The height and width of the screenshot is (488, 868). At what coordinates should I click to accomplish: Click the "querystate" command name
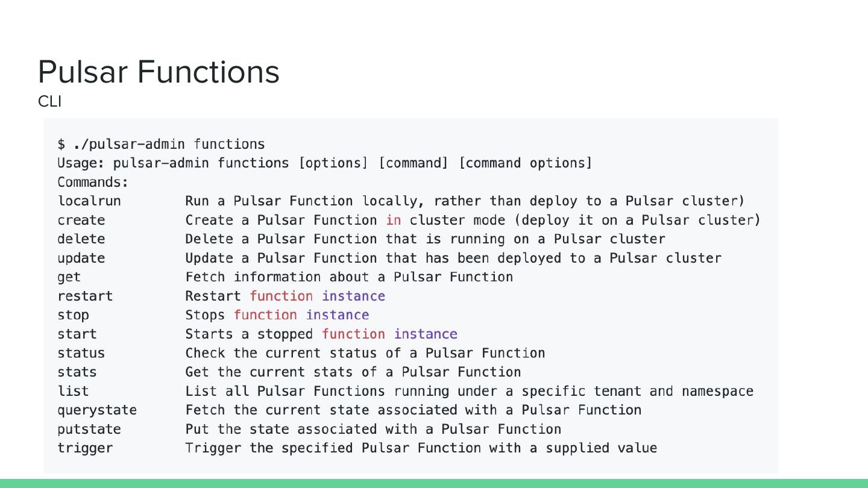[x=97, y=410]
